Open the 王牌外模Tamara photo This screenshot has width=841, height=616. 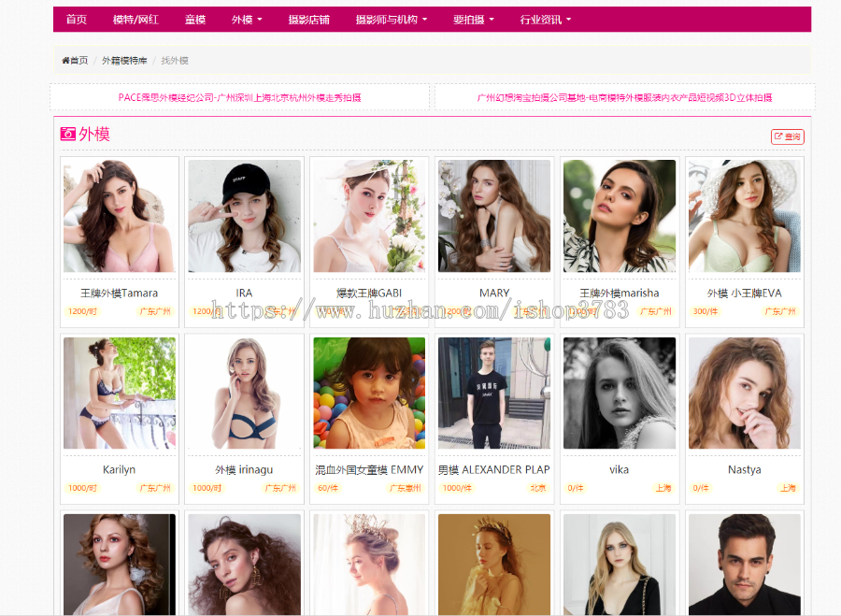point(119,216)
